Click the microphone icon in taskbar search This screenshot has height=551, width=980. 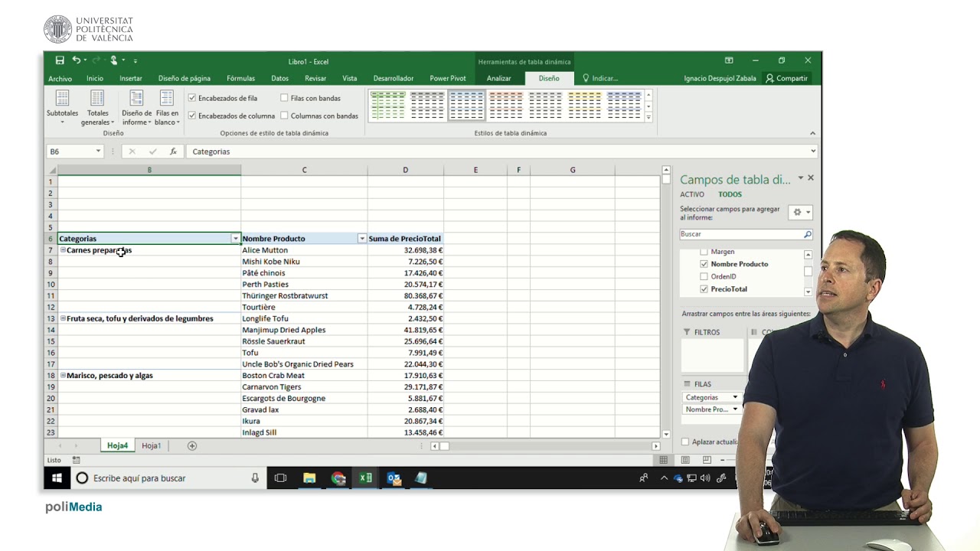pyautogui.click(x=255, y=478)
